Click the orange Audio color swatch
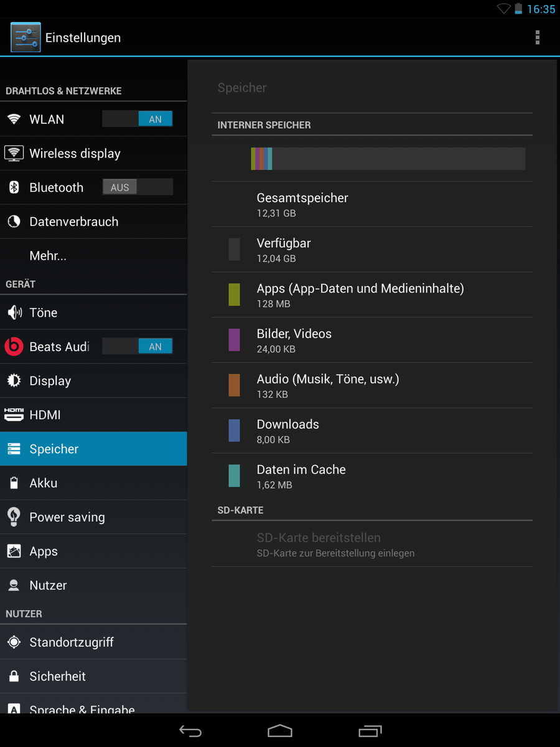Screen dimensions: 560x747 pyautogui.click(x=234, y=385)
